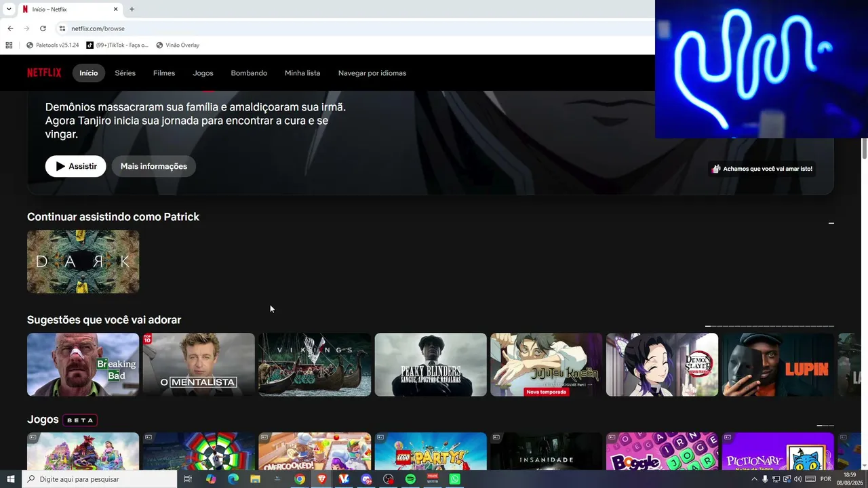Open a new browser tab

[x=132, y=9]
